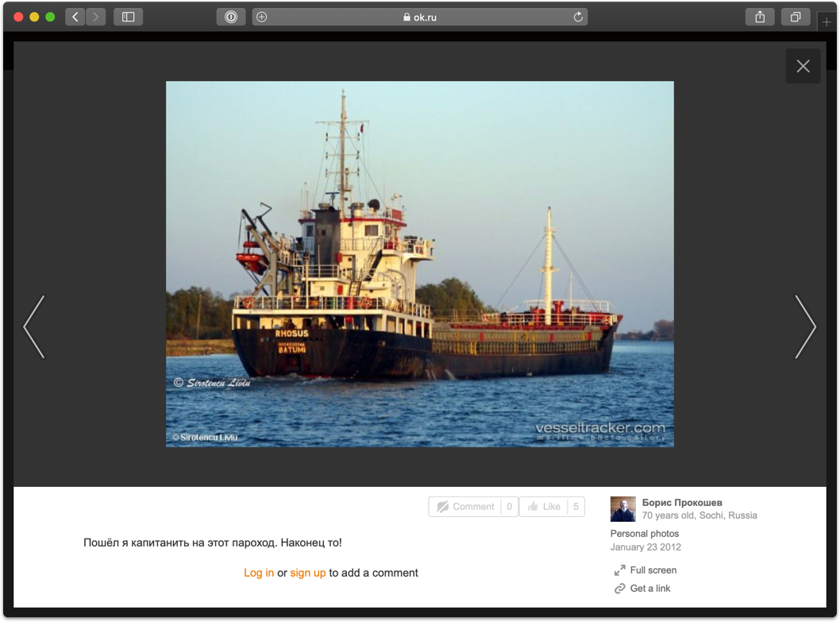Open Борис Прокошев's profile avatar

(622, 509)
